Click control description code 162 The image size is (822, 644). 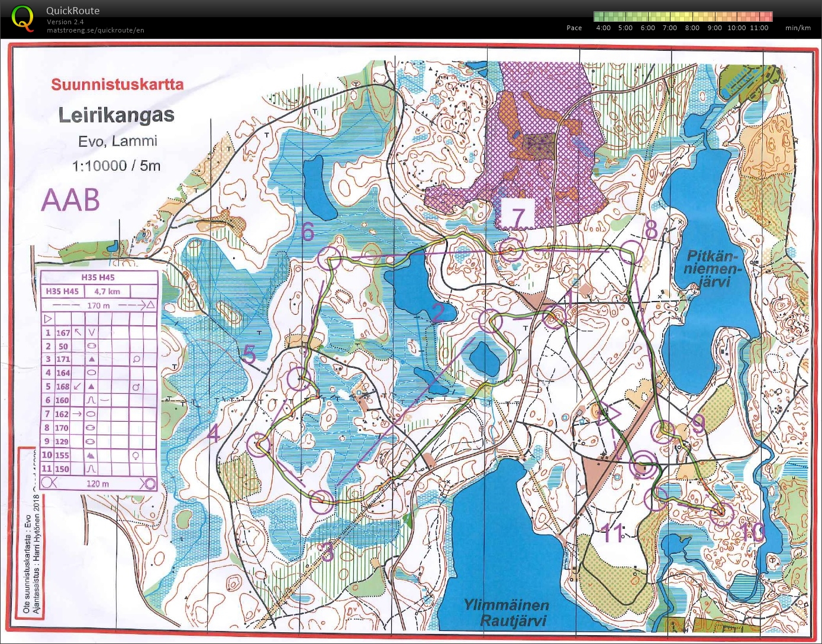[x=63, y=414]
